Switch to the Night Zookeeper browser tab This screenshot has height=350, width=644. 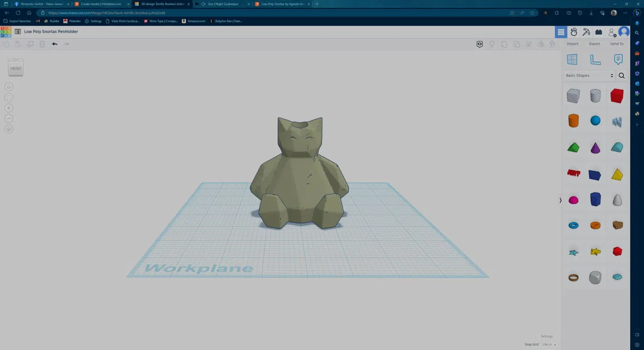224,4
